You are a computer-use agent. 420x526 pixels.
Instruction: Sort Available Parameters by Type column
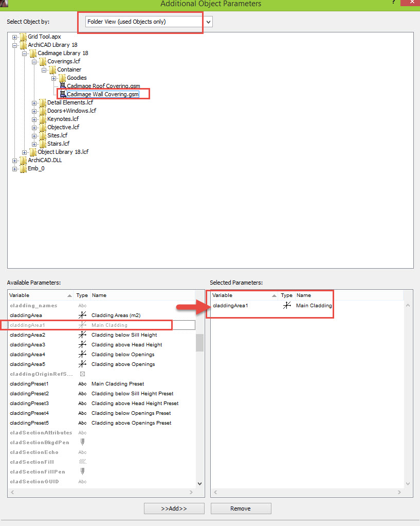(82, 295)
